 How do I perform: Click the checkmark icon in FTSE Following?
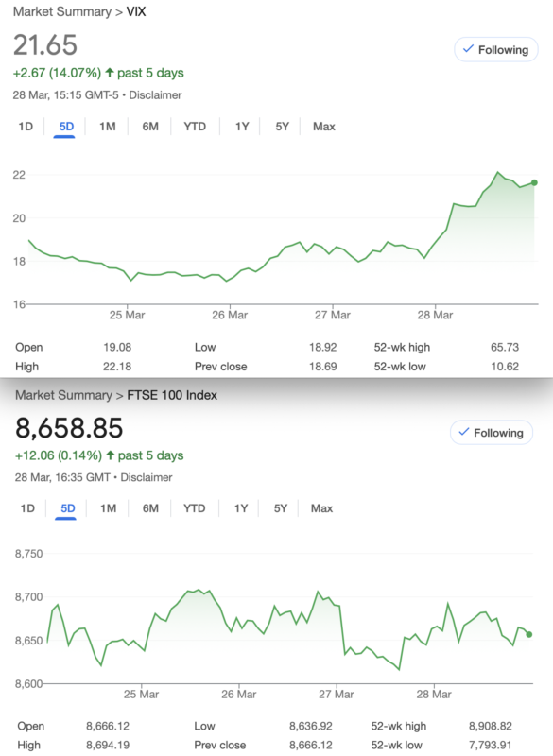click(x=464, y=432)
